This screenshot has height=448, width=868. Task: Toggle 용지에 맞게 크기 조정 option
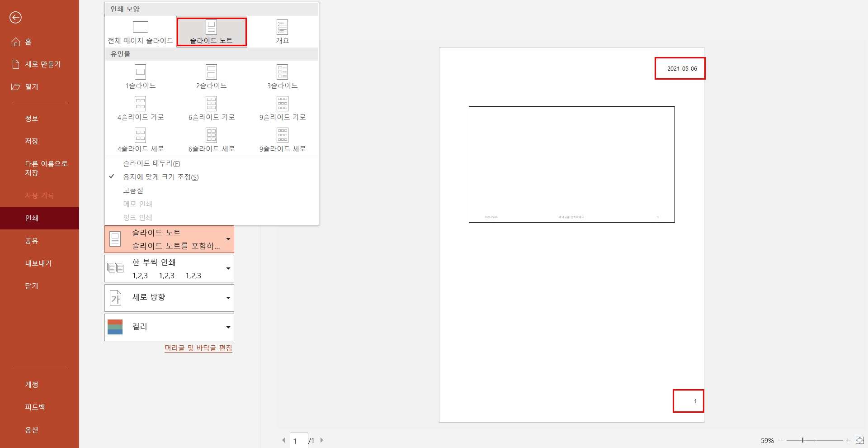[x=212, y=177]
